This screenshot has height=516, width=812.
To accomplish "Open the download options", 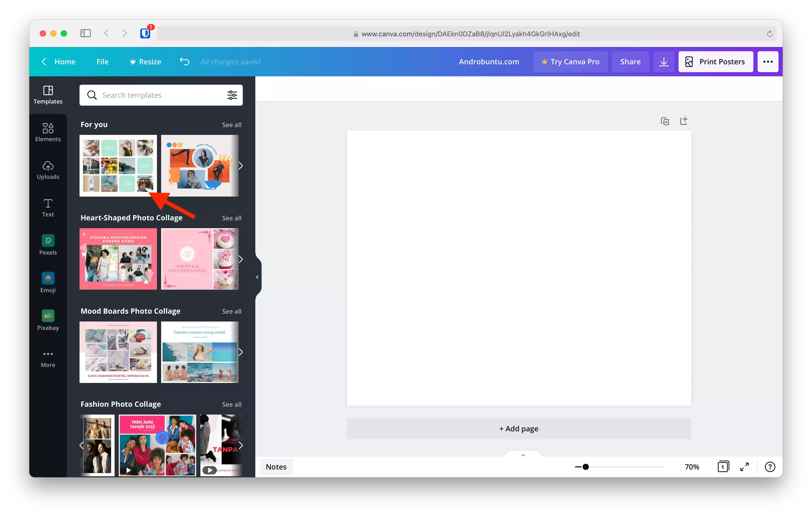I will click(x=663, y=61).
